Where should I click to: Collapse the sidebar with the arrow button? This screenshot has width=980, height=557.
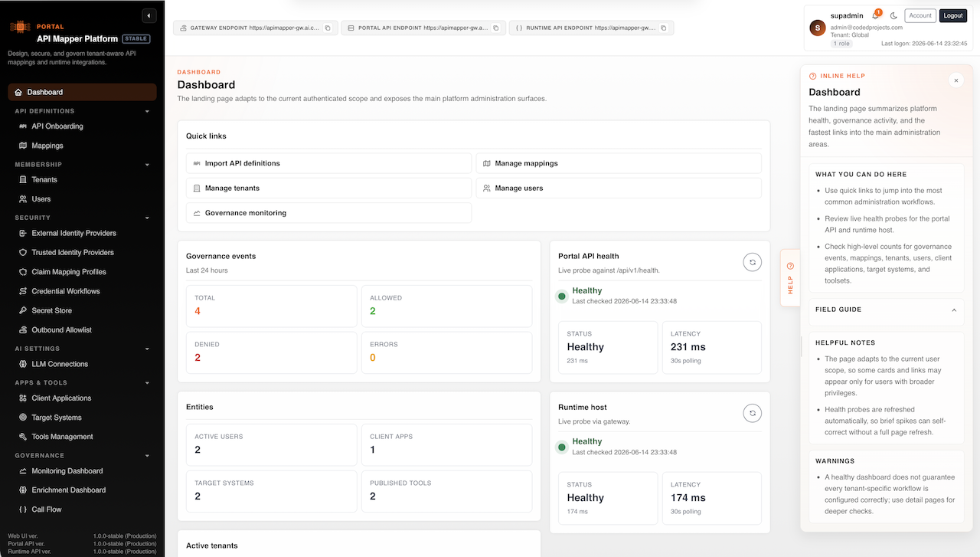(149, 15)
